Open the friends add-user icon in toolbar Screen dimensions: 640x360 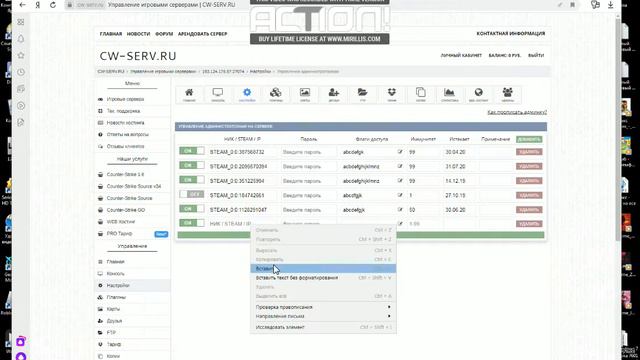point(334,95)
